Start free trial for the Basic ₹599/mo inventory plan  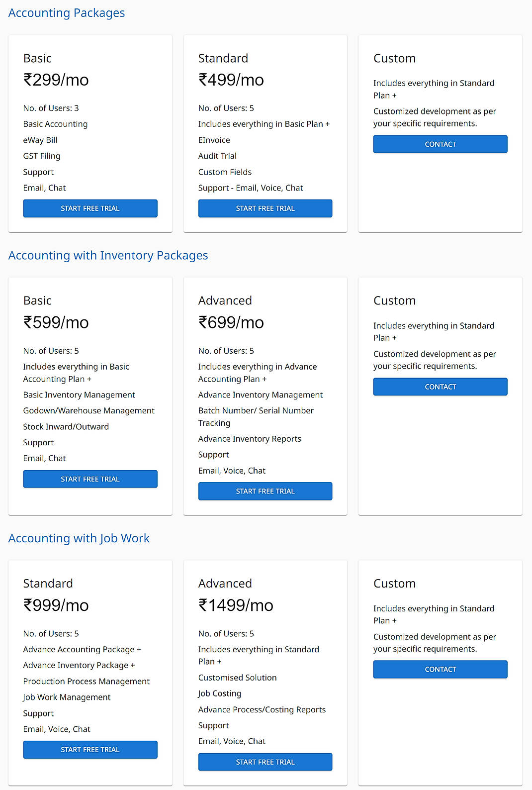pyautogui.click(x=90, y=479)
